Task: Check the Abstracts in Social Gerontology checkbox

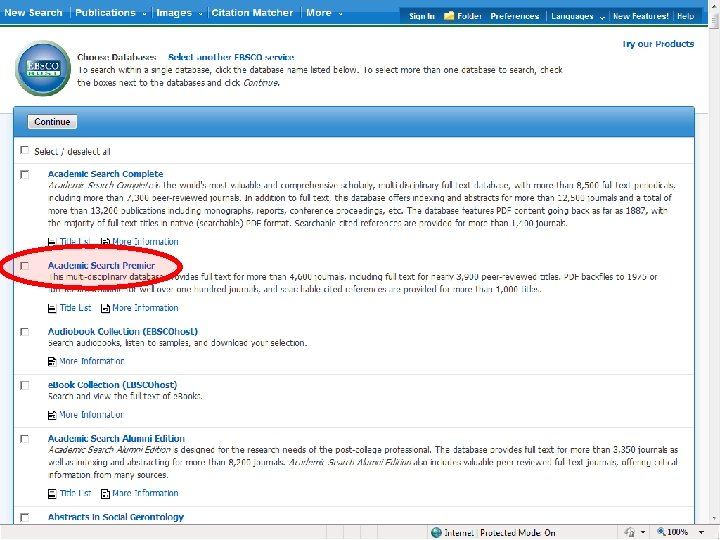Action: [24, 518]
